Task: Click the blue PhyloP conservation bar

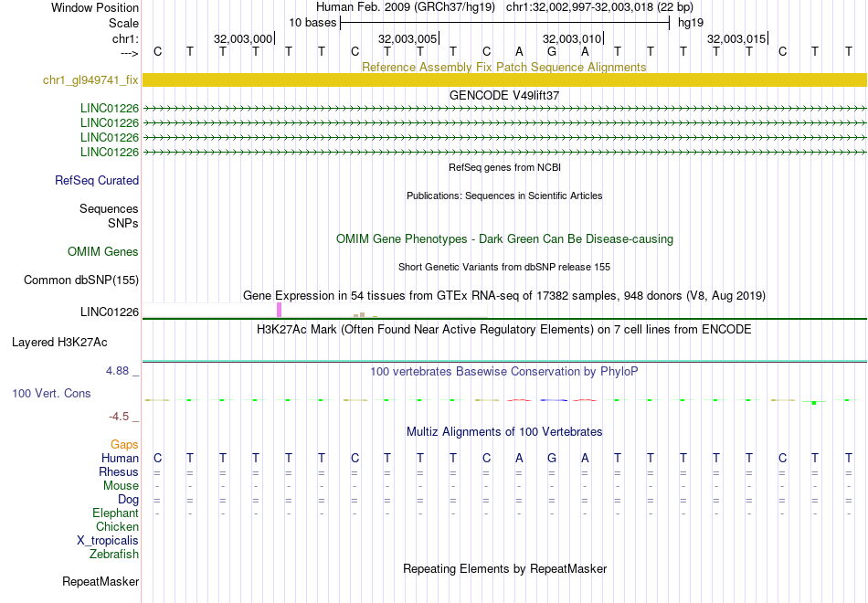Action: pyautogui.click(x=554, y=400)
